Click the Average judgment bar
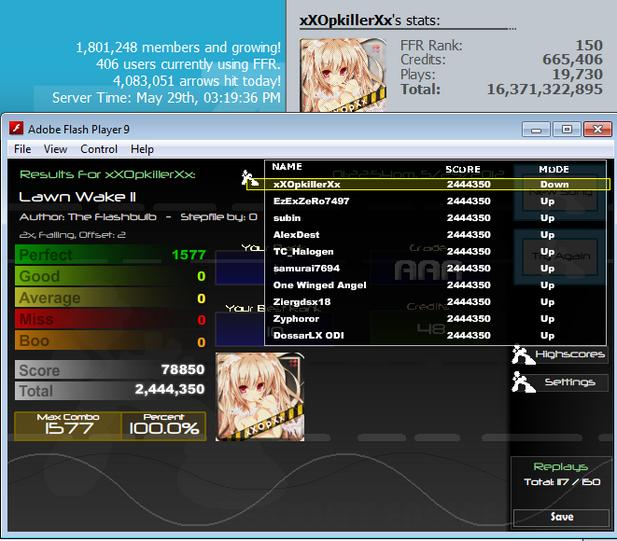This screenshot has height=541, width=617. [111, 298]
